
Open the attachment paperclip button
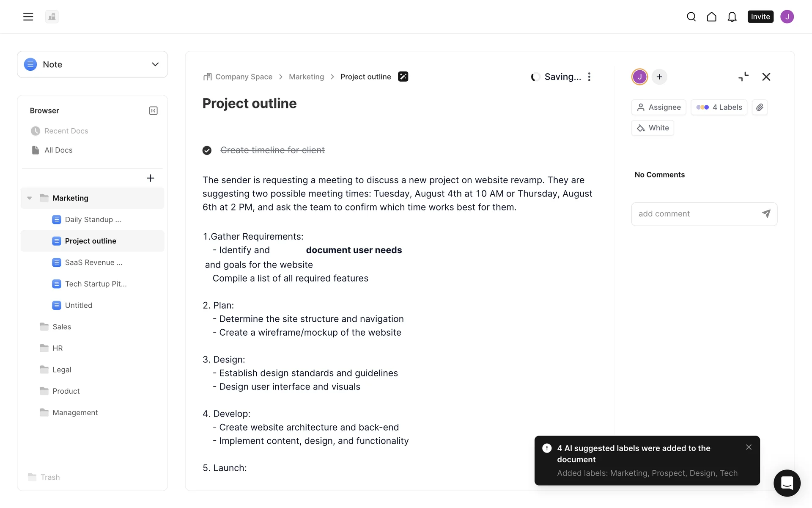pos(760,107)
